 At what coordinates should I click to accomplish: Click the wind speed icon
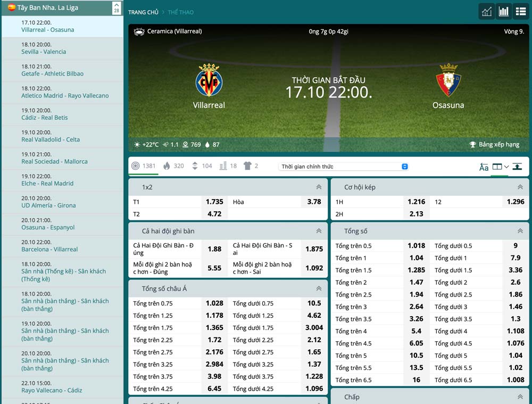click(x=165, y=145)
